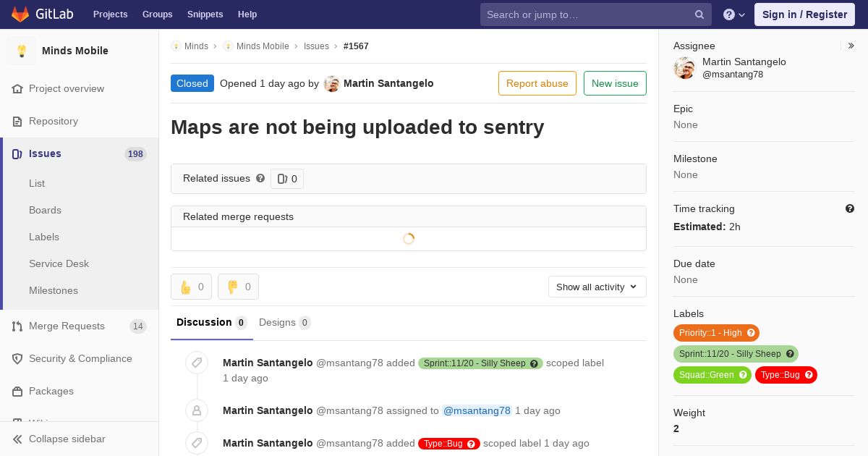The height and width of the screenshot is (456, 868).
Task: Click the Issues sidebar icon
Action: [x=17, y=153]
